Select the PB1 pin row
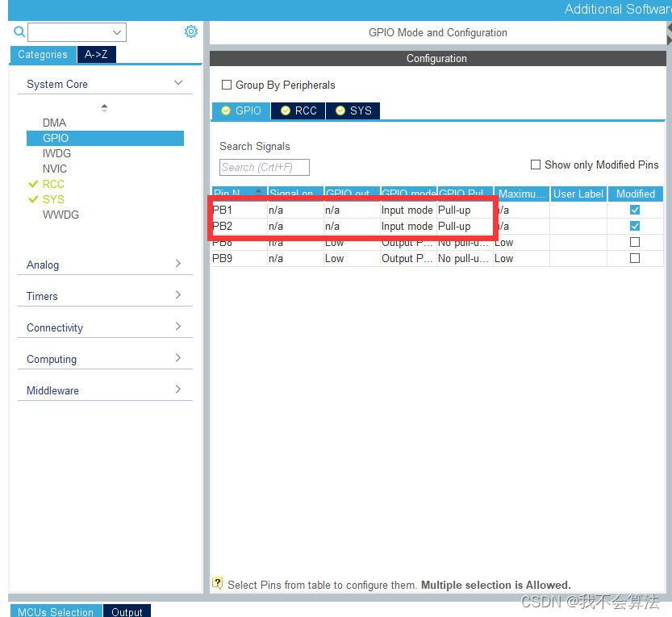Image resolution: width=672 pixels, height=617 pixels. point(437,210)
